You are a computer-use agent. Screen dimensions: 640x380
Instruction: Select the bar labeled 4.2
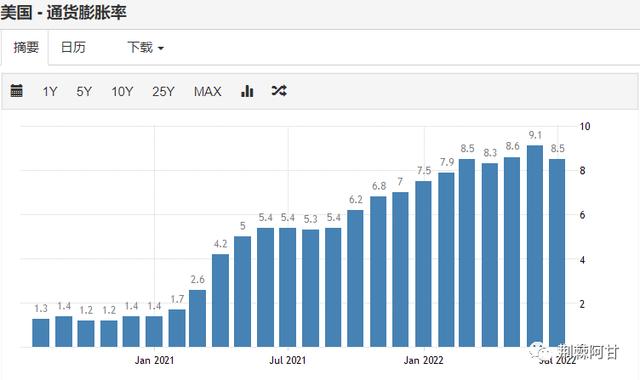220,300
